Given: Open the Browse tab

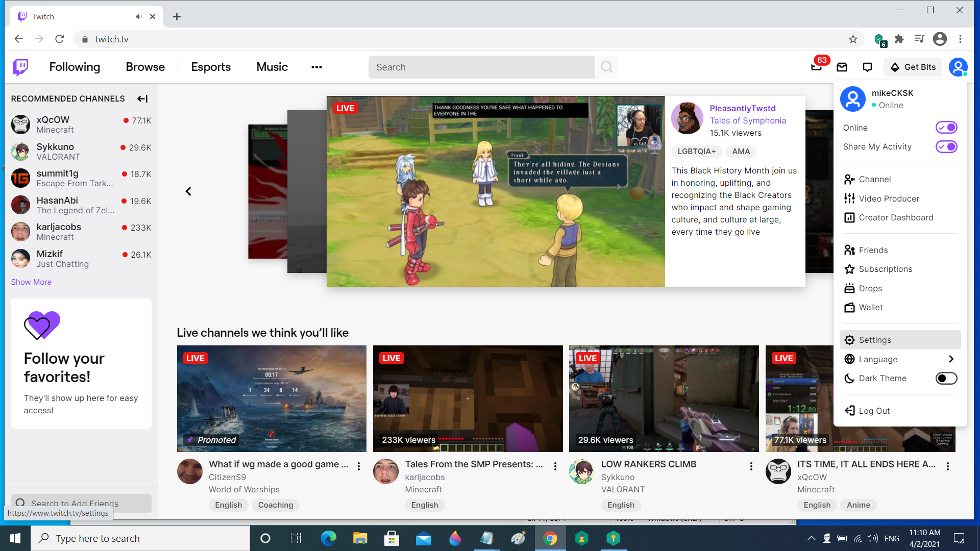Looking at the screenshot, I should [x=145, y=67].
